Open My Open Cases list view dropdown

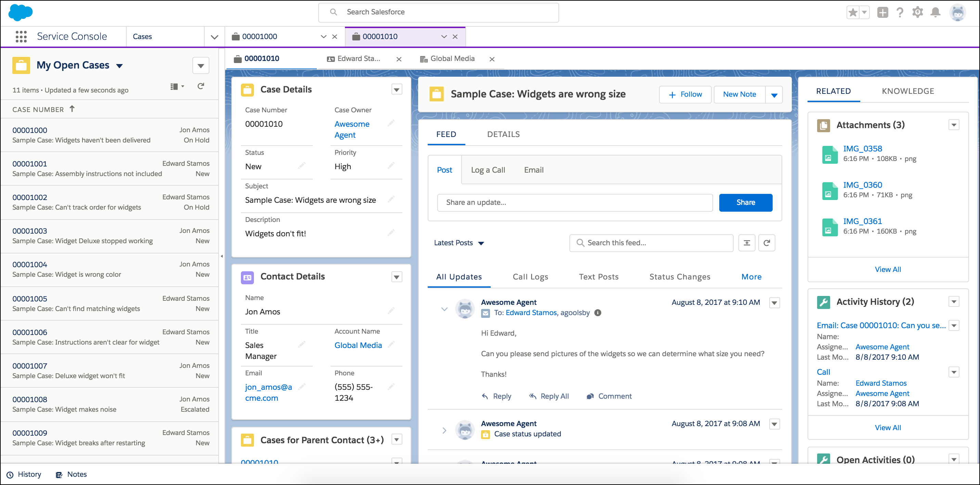(119, 66)
